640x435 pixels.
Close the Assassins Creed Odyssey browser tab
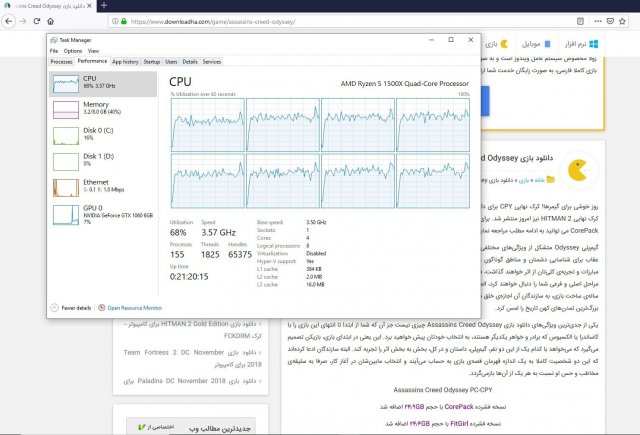coord(89,6)
